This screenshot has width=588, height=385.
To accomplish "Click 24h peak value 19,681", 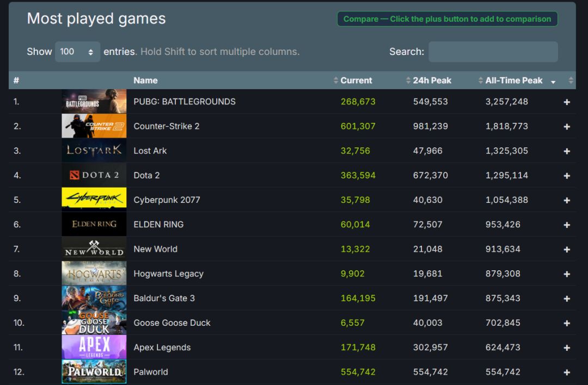I will (428, 274).
